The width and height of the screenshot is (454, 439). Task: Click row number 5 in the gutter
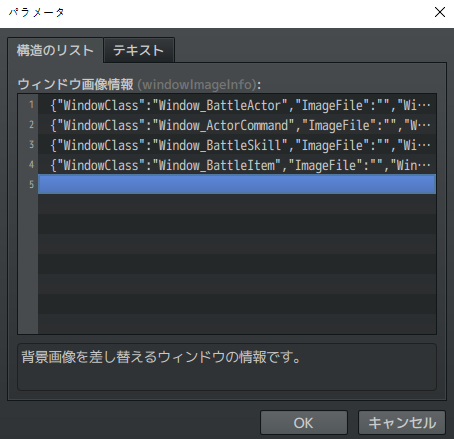pyautogui.click(x=31, y=184)
